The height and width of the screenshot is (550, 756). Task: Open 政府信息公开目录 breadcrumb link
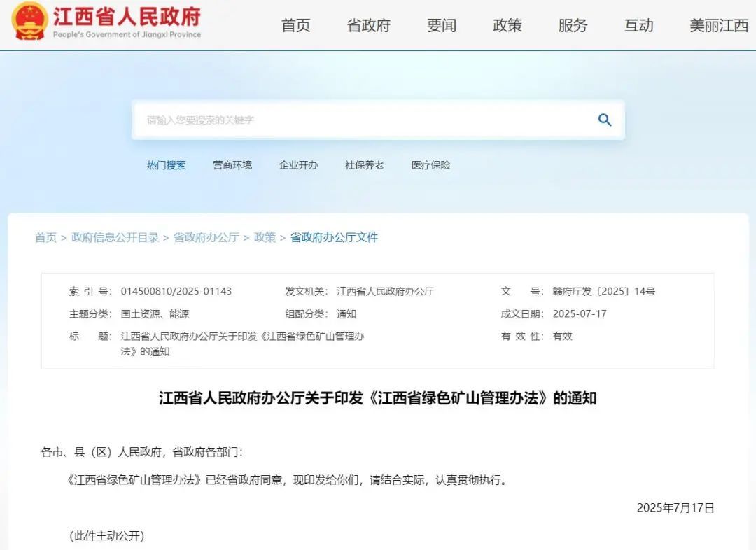tap(115, 237)
